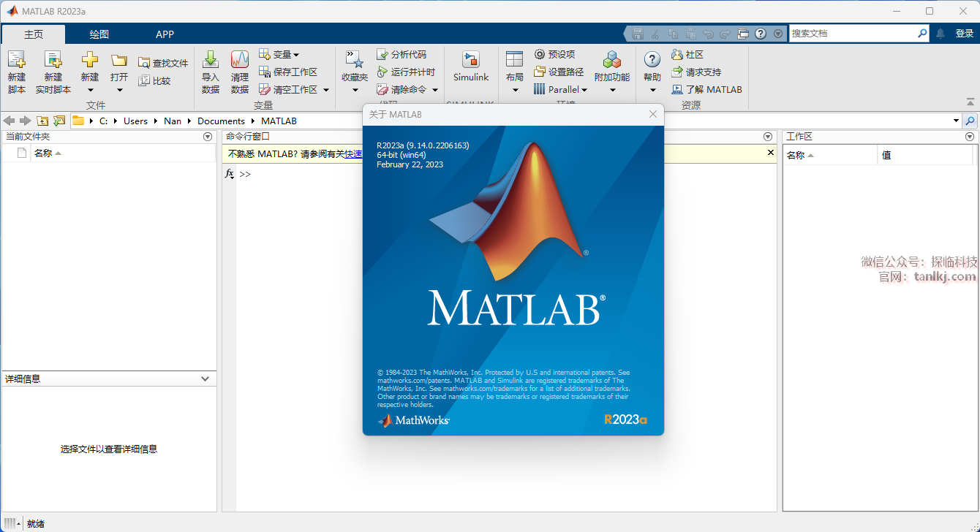
Task: Open the 收藏夹 favorites dropdown
Action: pyautogui.click(x=355, y=91)
